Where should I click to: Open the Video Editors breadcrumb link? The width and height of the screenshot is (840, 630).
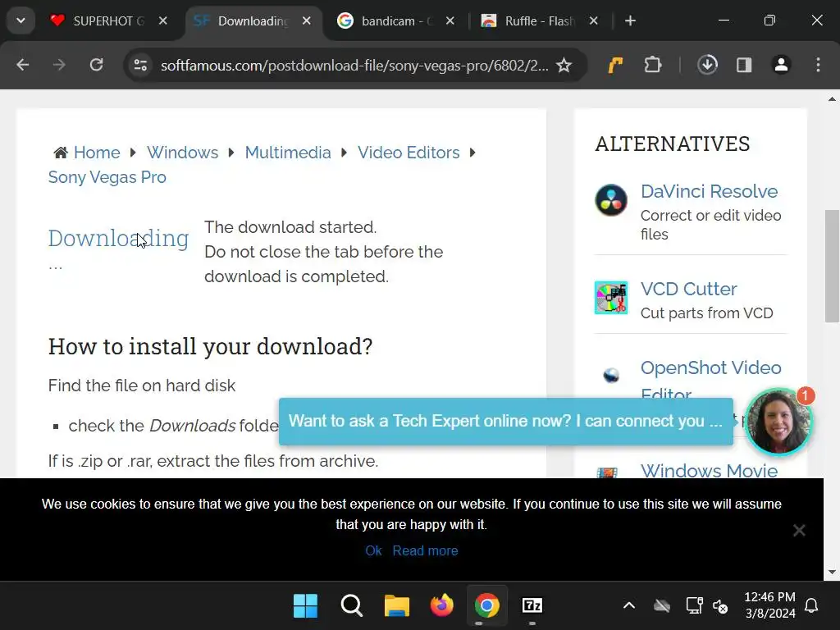pos(409,153)
